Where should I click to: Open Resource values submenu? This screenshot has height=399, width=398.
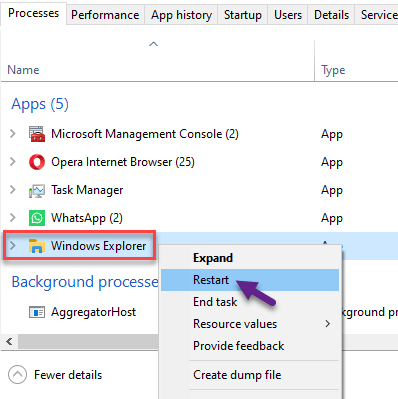250,324
